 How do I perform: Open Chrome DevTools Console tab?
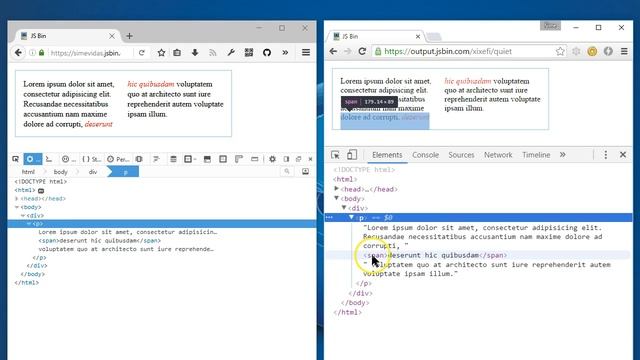click(x=425, y=155)
